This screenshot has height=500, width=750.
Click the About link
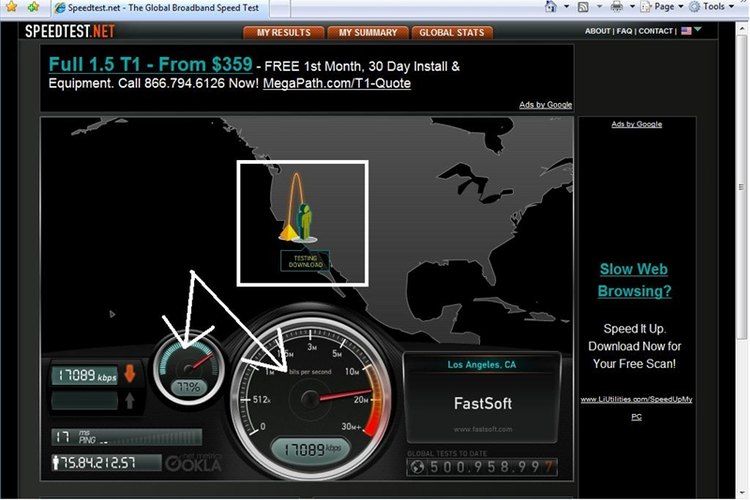[597, 31]
